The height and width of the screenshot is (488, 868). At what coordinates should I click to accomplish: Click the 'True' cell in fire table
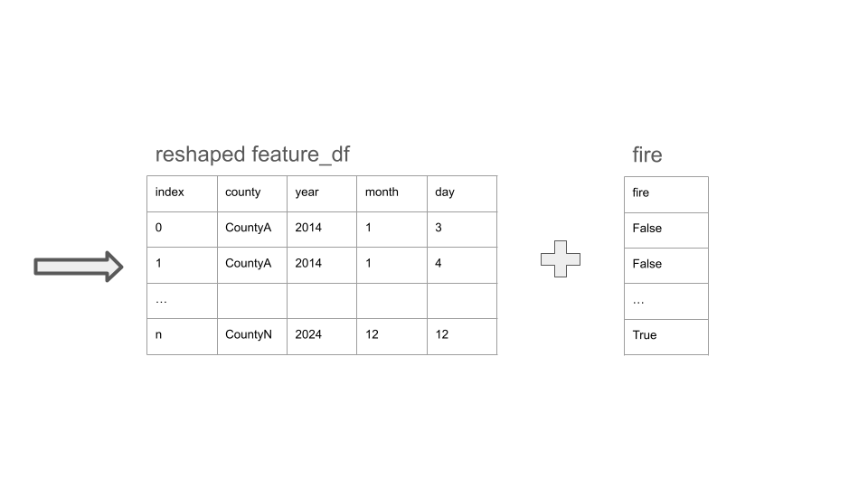pyautogui.click(x=666, y=335)
